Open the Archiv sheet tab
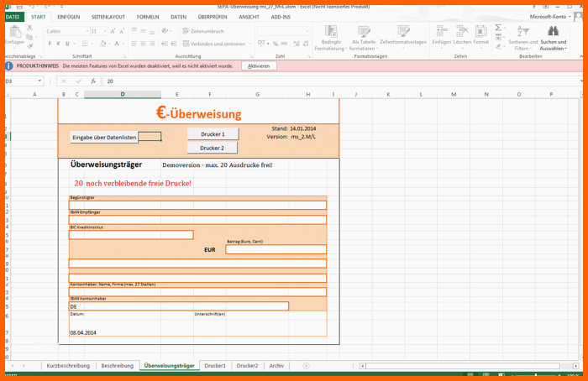Viewport: 588px width, 381px height. coord(276,366)
